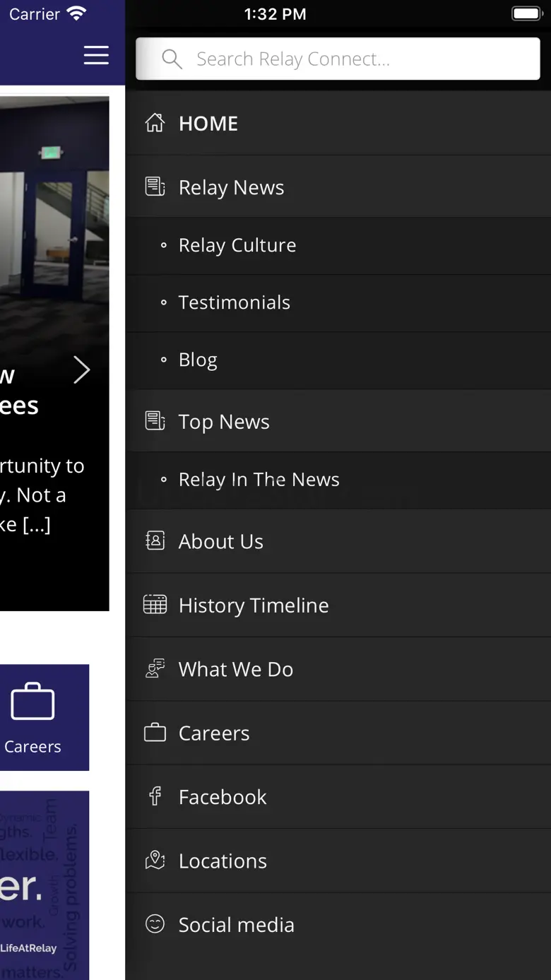Open Relay News menu item
Viewport: 551px width, 980px height.
pyautogui.click(x=338, y=187)
